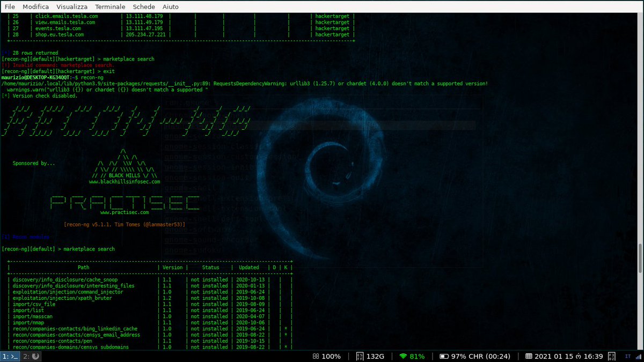Click the censys_email_address module path
Image resolution: width=644 pixels, height=362 pixels.
(x=77, y=335)
